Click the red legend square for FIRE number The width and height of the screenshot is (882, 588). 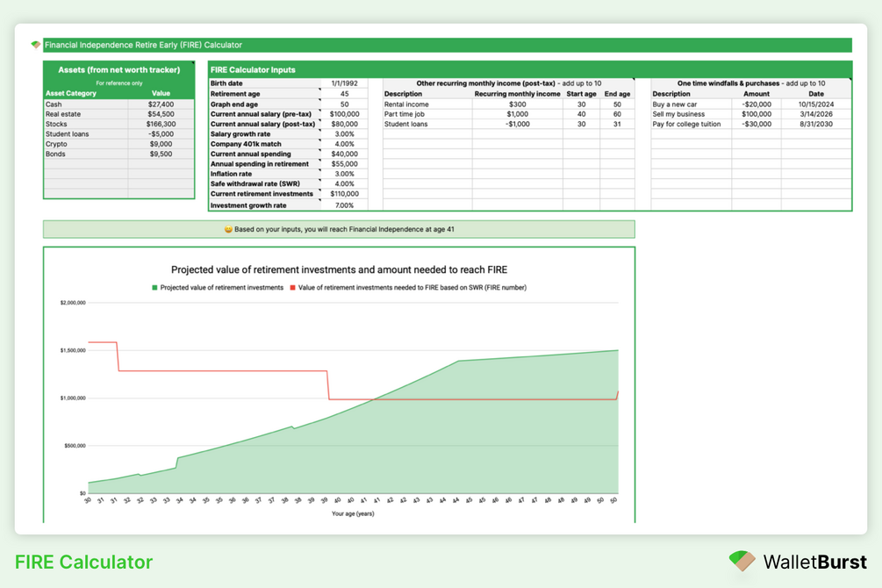coord(292,288)
